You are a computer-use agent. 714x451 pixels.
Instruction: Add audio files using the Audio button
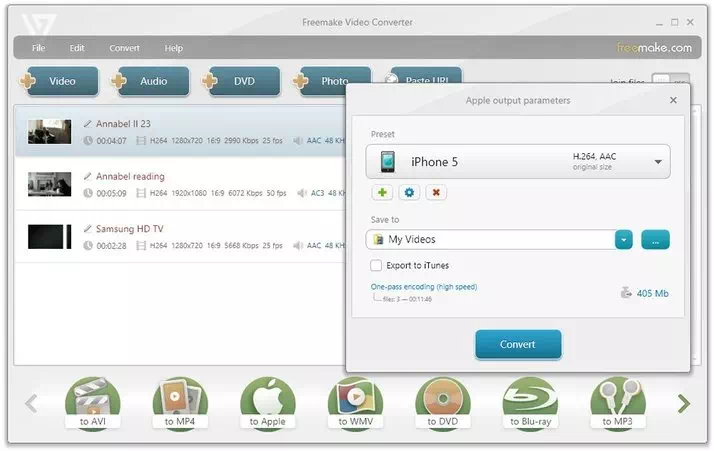coord(153,81)
